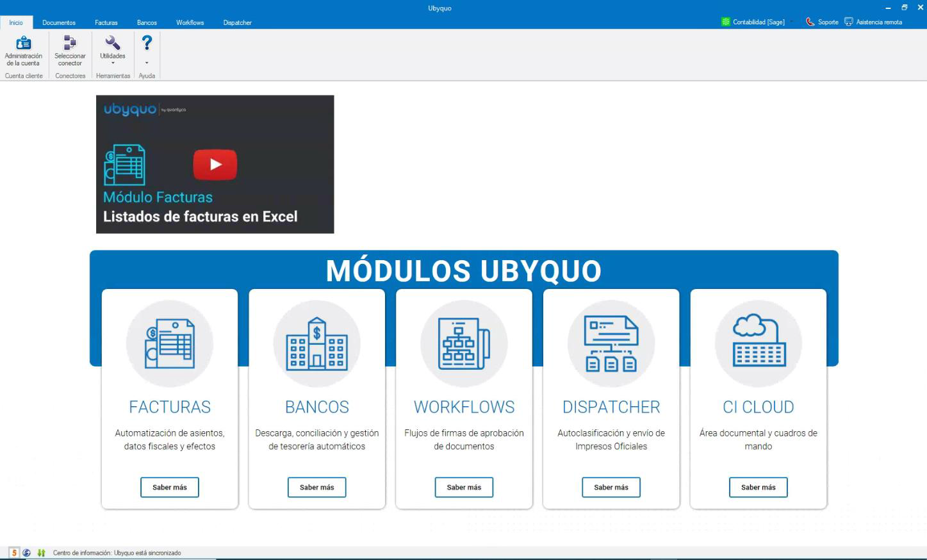The height and width of the screenshot is (560, 927).
Task: Click the green sync arrows status icon
Action: coord(42,552)
